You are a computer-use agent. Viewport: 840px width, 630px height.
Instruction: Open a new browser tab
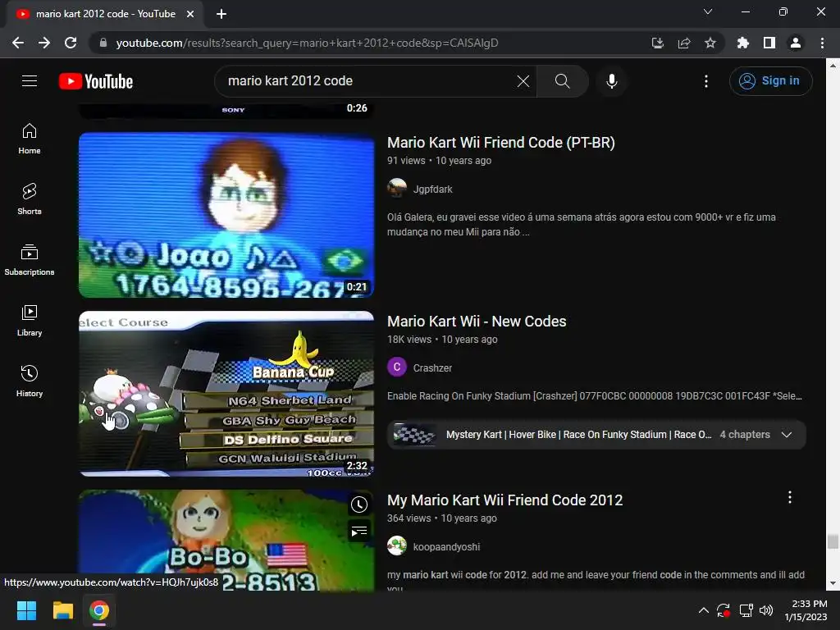click(221, 14)
